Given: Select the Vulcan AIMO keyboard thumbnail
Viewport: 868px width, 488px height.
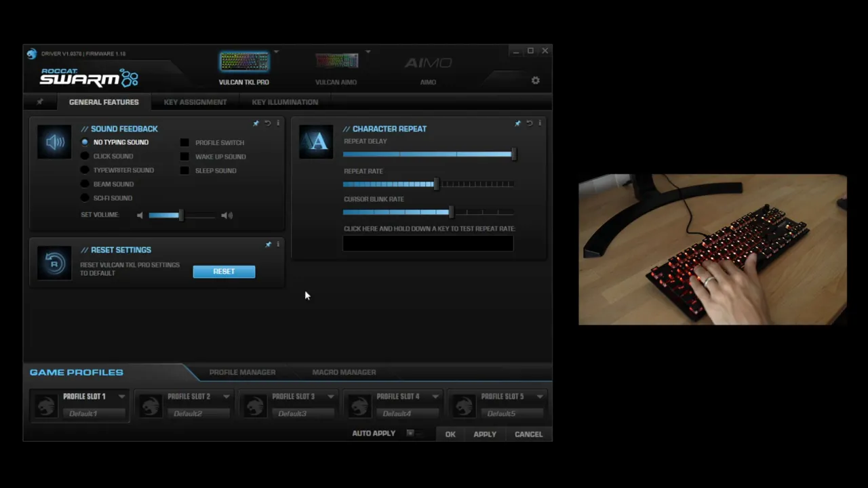Looking at the screenshot, I should point(336,62).
